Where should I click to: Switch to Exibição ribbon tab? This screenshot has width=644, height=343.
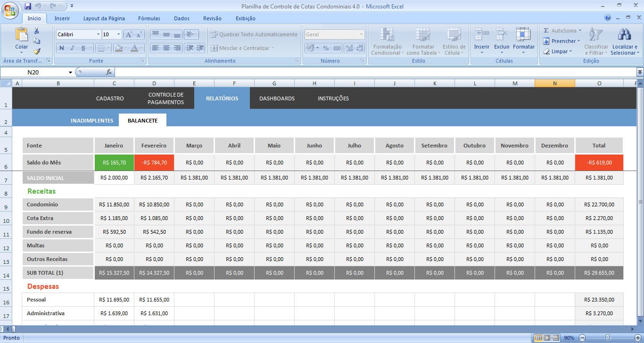pyautogui.click(x=246, y=18)
